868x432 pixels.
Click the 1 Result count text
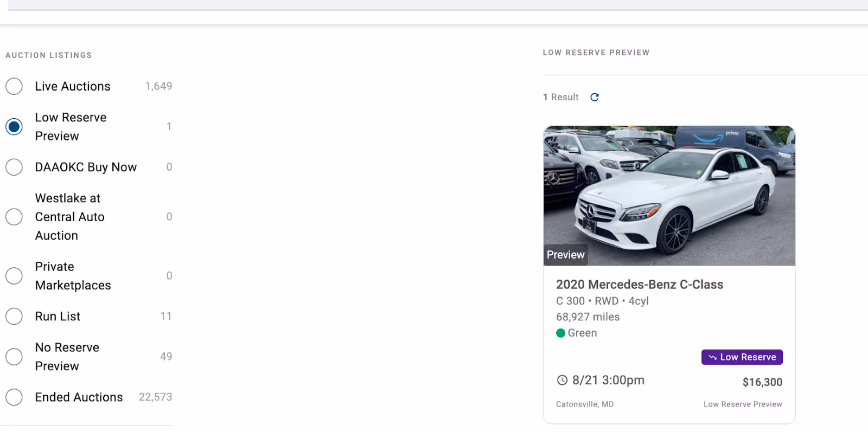coord(561,97)
